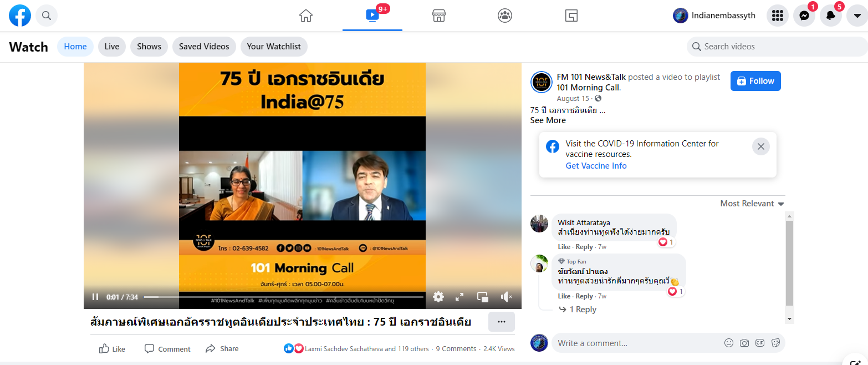
Task: Open the apps grid menu icon
Action: pos(777,16)
